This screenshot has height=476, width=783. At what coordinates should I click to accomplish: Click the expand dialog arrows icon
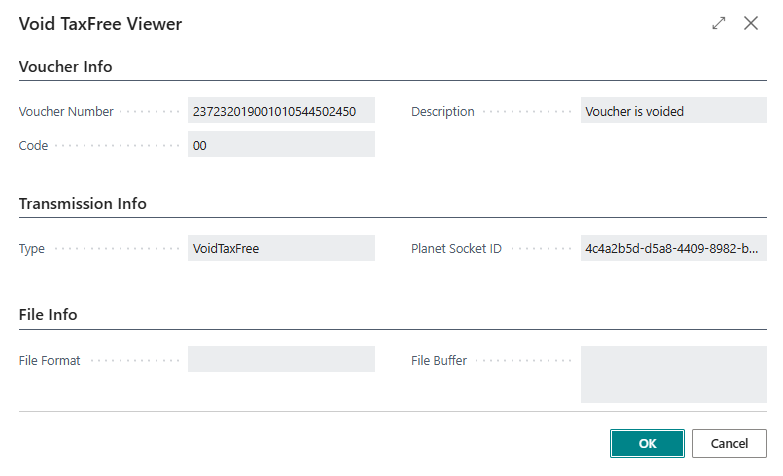[719, 22]
